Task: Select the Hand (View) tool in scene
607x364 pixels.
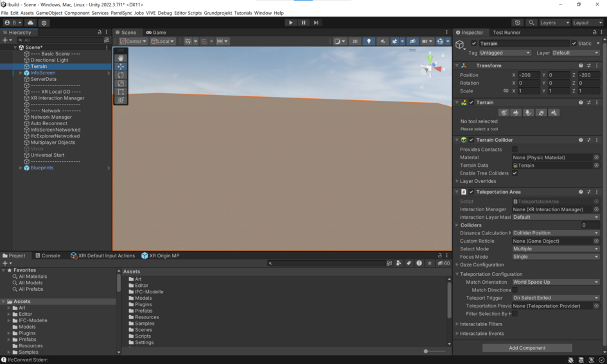Action: click(121, 58)
